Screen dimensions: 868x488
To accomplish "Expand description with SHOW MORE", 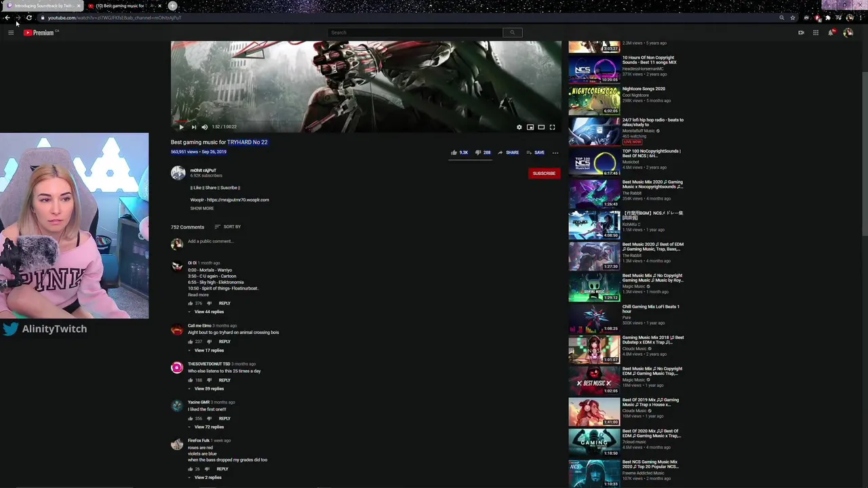I will click(202, 208).
